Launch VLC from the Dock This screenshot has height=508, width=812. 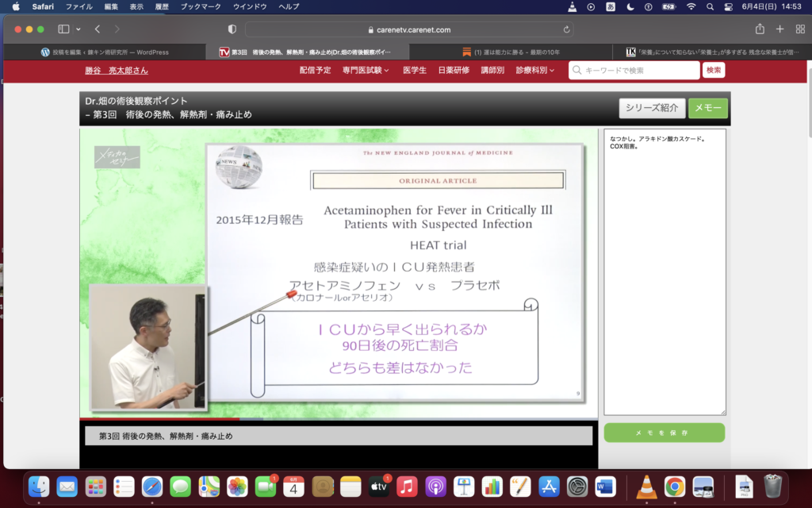tap(647, 486)
